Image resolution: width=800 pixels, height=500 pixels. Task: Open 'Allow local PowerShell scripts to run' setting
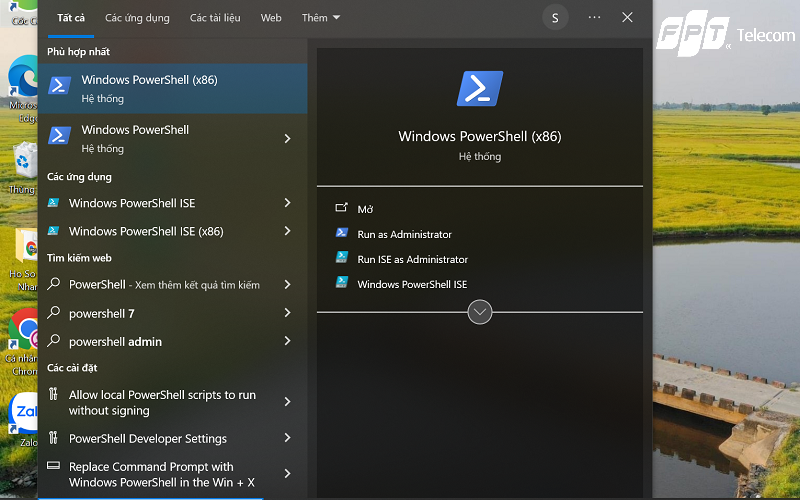pyautogui.click(x=172, y=402)
